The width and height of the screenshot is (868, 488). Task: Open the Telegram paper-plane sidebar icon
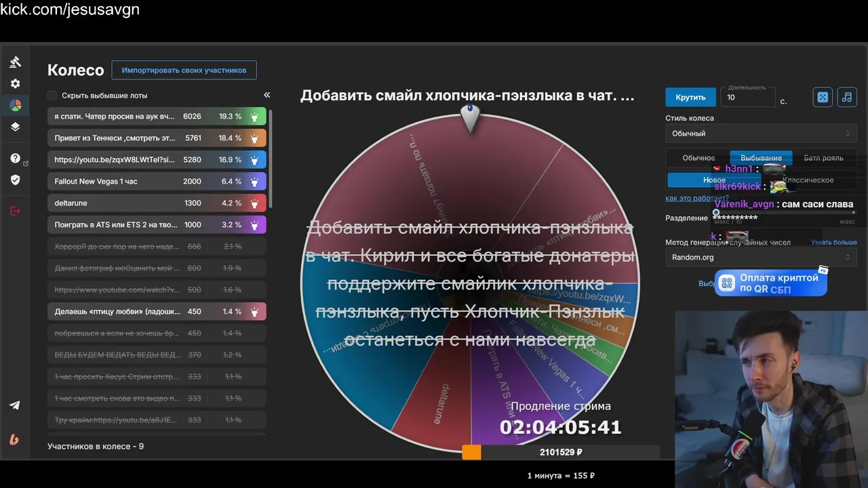point(15,405)
